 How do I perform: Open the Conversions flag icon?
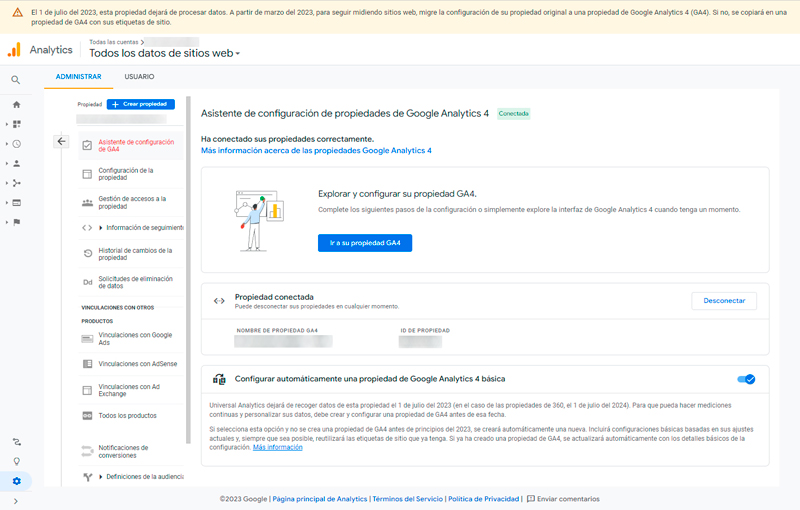click(x=16, y=222)
